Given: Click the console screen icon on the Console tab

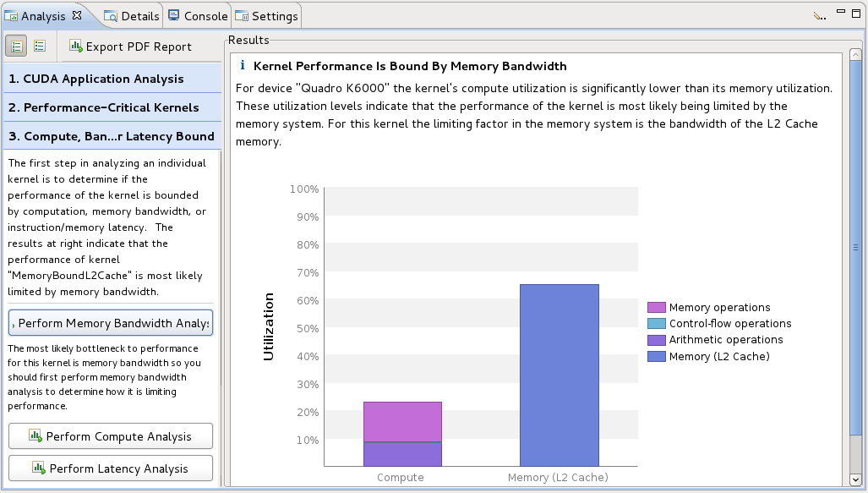Looking at the screenshot, I should pos(175,15).
